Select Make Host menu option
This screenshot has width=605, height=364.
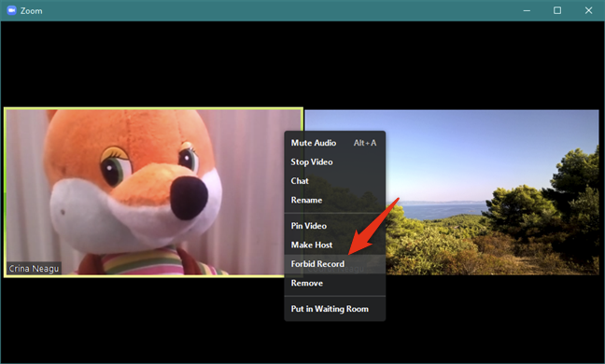click(334, 245)
